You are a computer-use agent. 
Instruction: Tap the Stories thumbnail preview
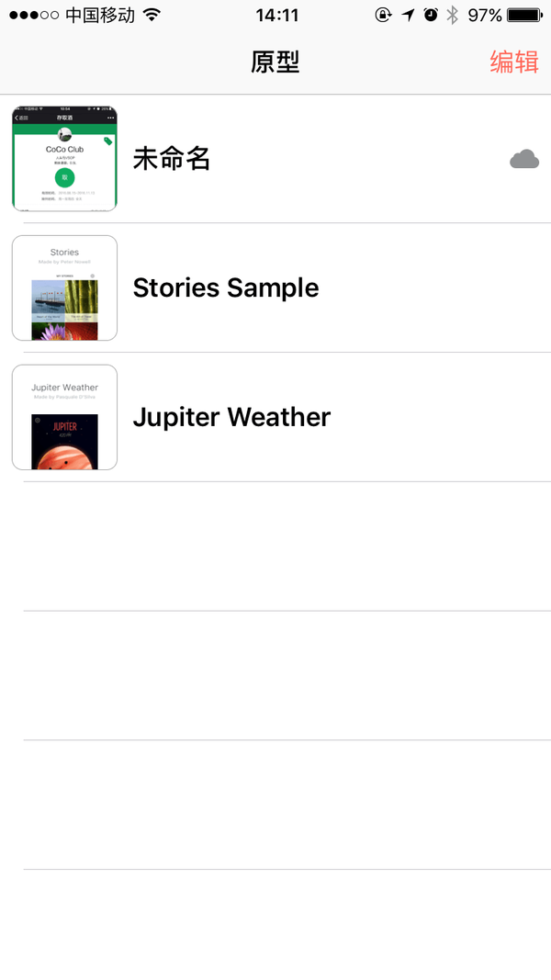[x=64, y=287]
